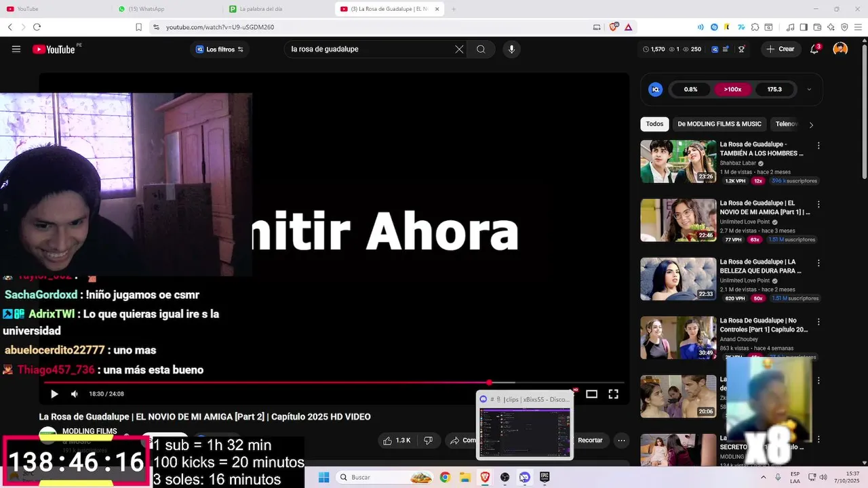This screenshot has width=868, height=488.
Task: Click the magnifier search button
Action: pos(481,49)
